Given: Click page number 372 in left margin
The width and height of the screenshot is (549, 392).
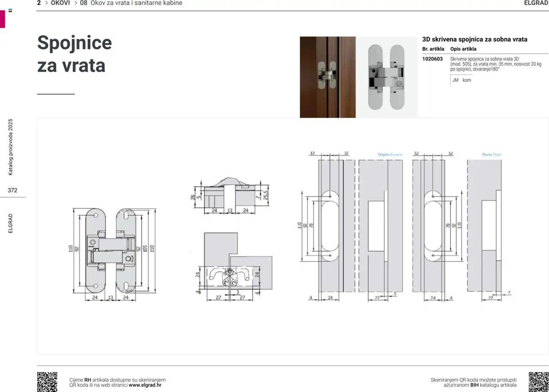Looking at the screenshot, I should [x=12, y=190].
